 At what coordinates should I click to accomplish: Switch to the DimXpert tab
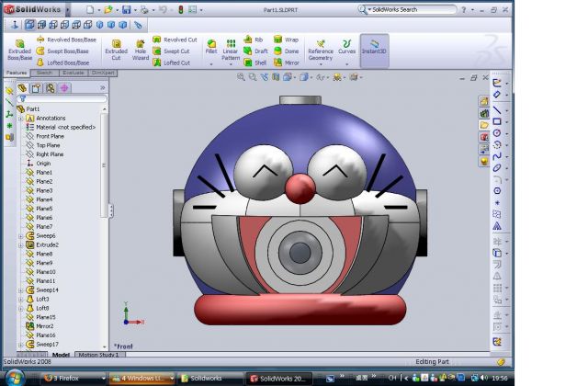point(103,73)
